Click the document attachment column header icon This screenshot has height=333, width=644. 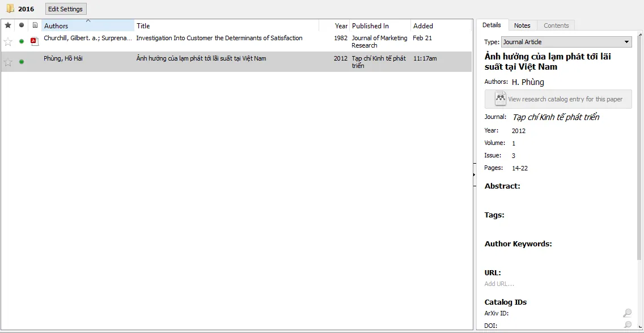click(35, 25)
